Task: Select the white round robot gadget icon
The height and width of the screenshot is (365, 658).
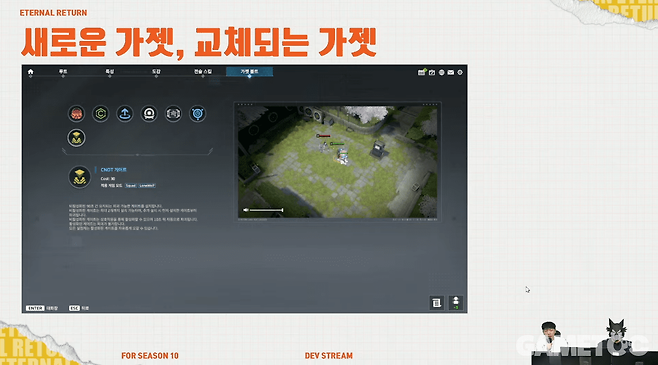Action: 149,114
